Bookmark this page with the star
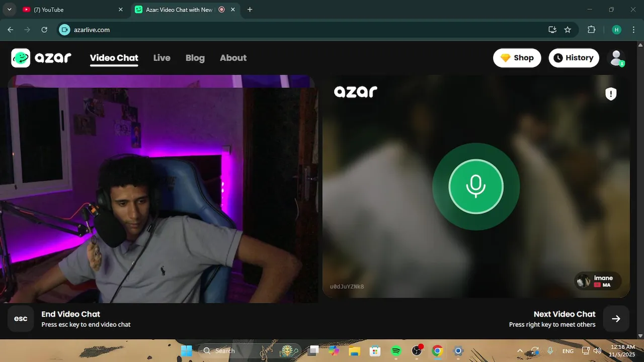Viewport: 644px width, 362px height. click(568, 30)
